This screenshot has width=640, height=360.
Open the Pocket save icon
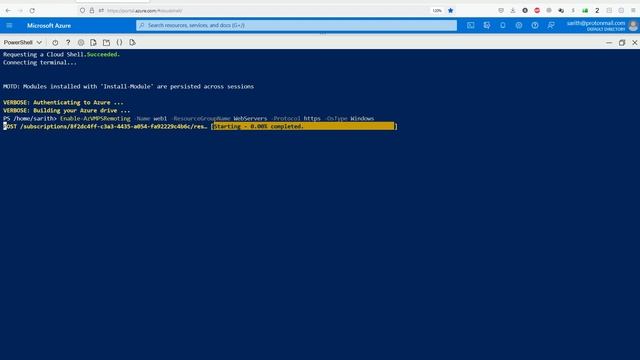click(x=501, y=11)
